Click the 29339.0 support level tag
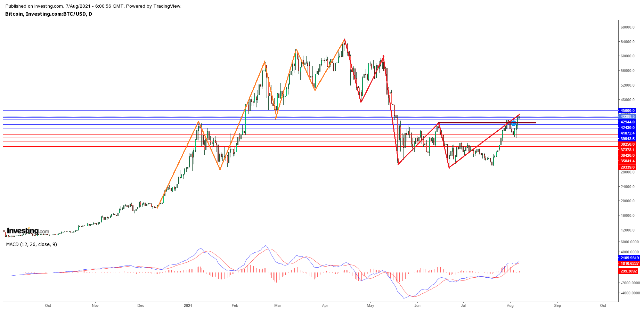This screenshot has height=310, width=644. pos(627,167)
